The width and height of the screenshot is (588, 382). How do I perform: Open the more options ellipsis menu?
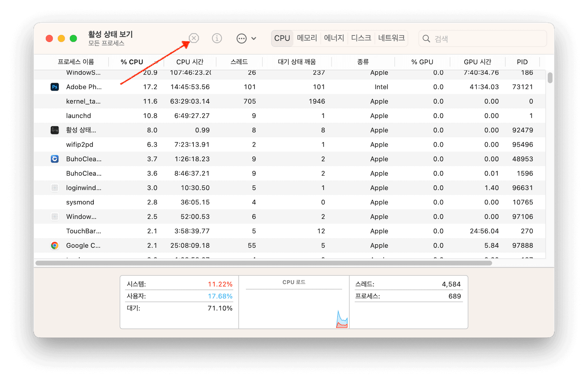tap(241, 39)
